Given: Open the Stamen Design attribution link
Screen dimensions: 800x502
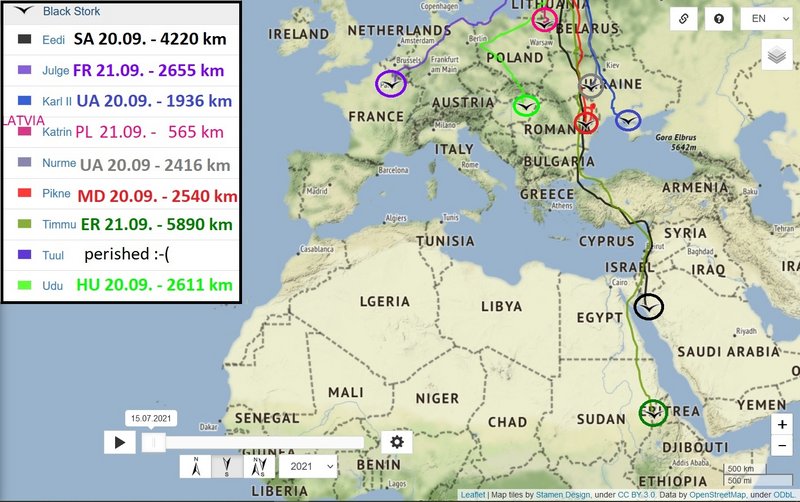Looking at the screenshot, I should click(562, 495).
